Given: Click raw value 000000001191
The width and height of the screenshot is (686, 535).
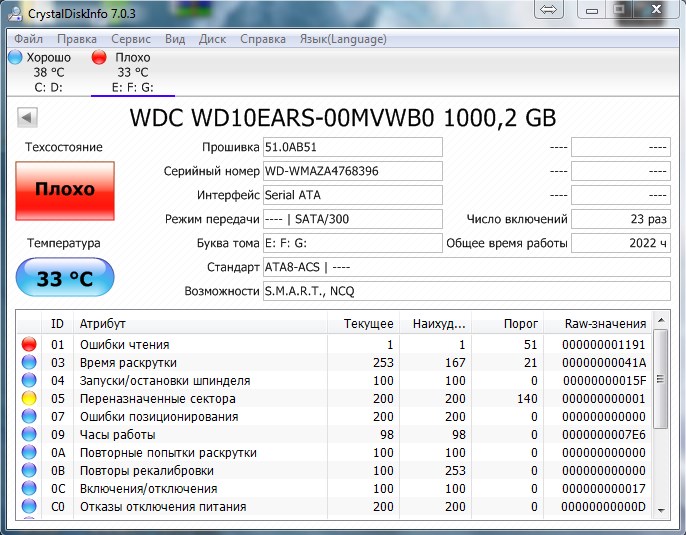Looking at the screenshot, I should click(x=604, y=345).
